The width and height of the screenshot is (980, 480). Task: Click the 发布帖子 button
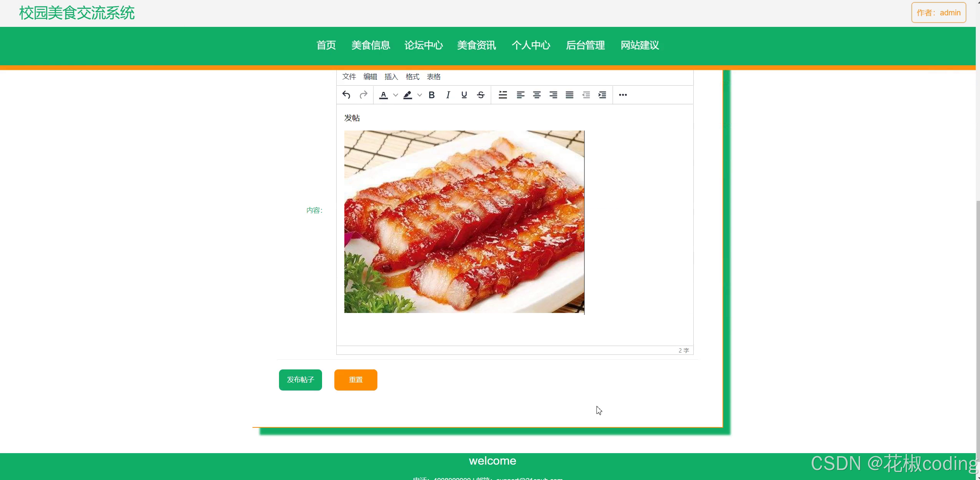coord(301,379)
